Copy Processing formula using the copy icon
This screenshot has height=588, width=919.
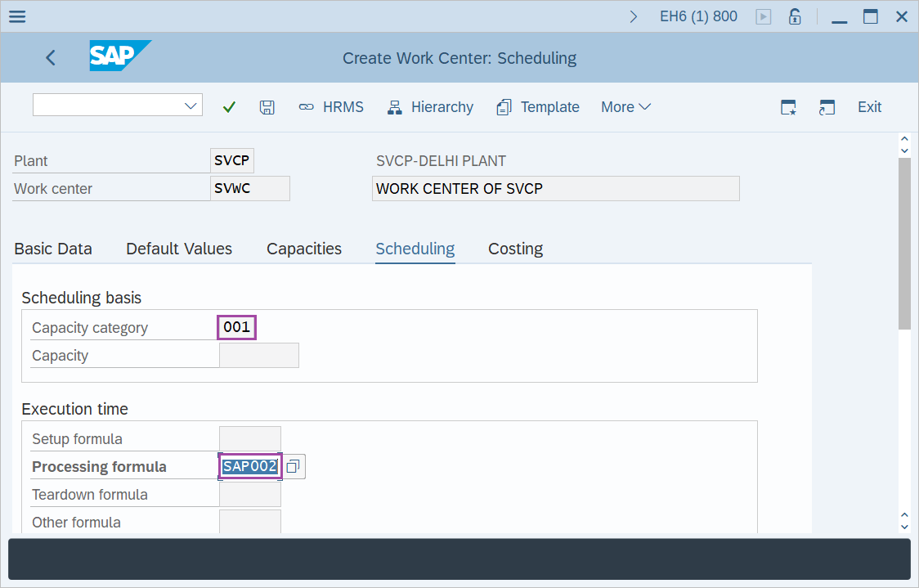pos(293,466)
